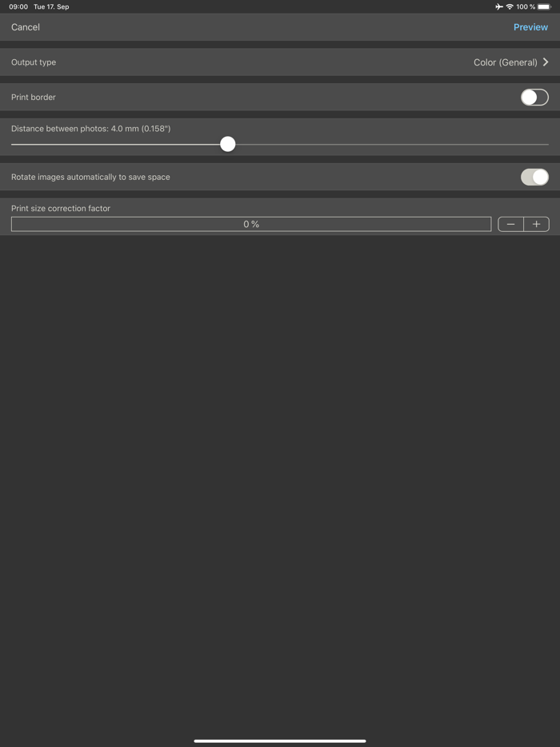
Task: Increase print size correction with plus
Action: coord(537,224)
